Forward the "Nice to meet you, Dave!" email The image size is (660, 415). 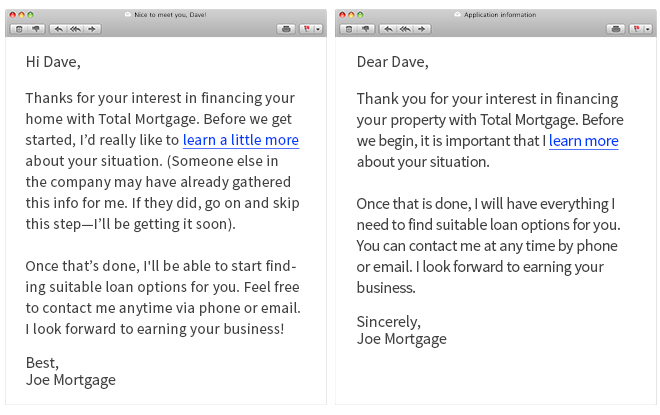92,29
